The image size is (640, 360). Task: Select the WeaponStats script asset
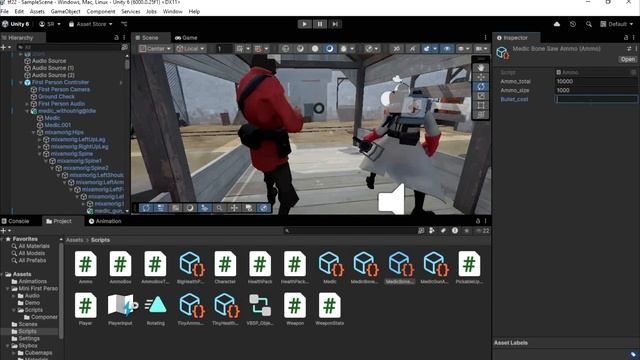330,309
